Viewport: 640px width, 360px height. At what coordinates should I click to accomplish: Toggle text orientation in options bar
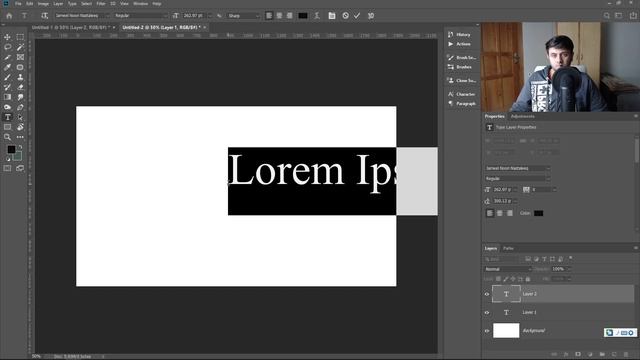tap(44, 16)
